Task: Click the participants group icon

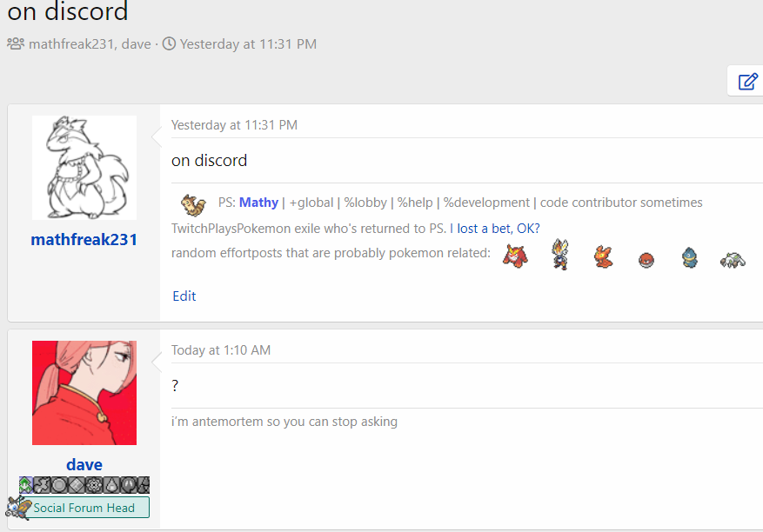Action: click(16, 43)
